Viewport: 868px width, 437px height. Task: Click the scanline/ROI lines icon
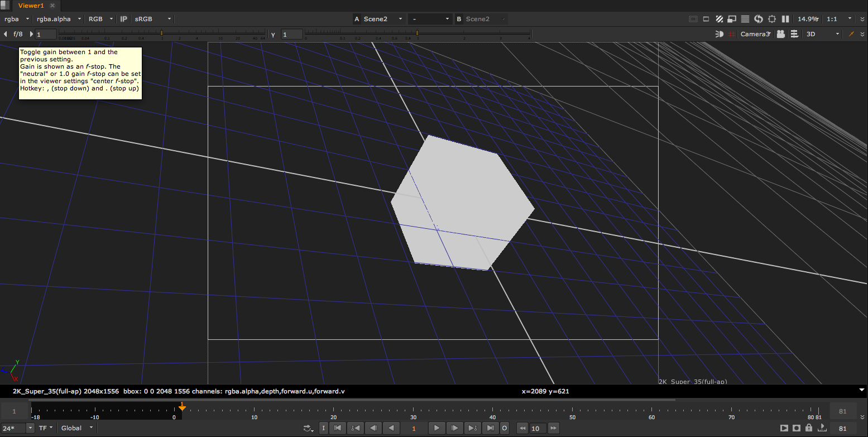[745, 19]
